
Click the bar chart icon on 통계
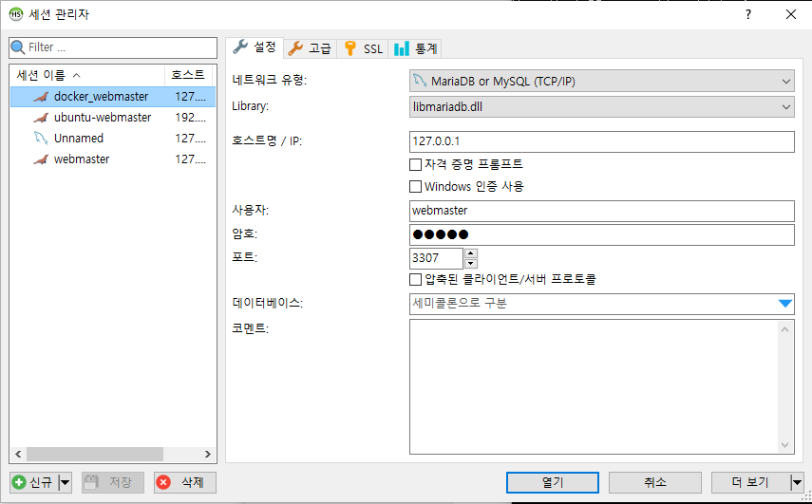coord(402,48)
